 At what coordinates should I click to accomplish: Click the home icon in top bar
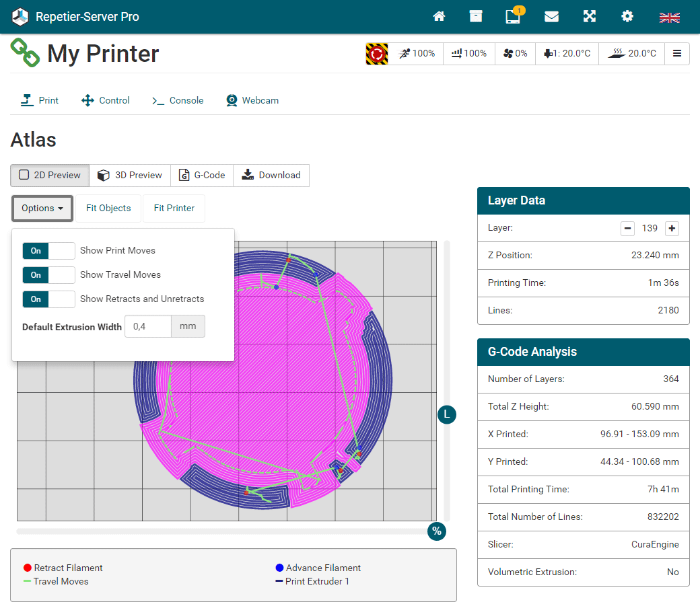(439, 17)
